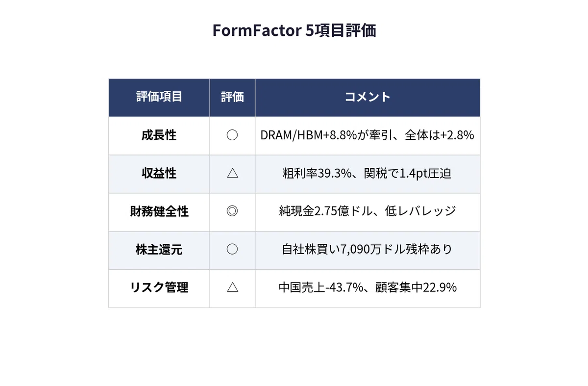Select the 成長性 row label
The width and height of the screenshot is (588, 386).
point(159,135)
